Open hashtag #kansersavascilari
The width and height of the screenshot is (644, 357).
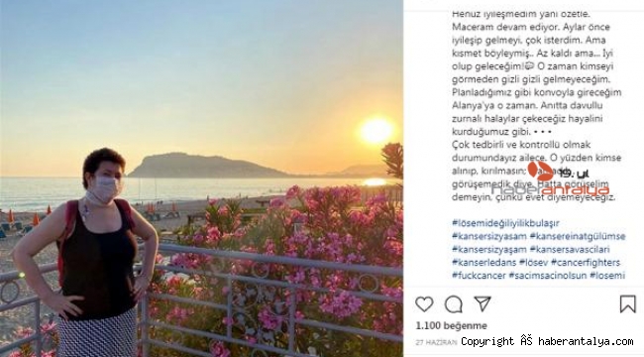click(x=570, y=250)
